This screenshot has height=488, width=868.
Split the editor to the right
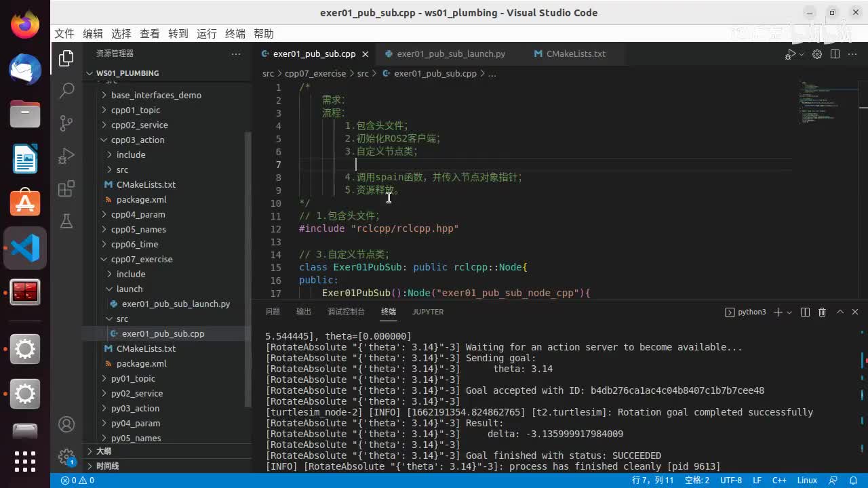(x=835, y=54)
